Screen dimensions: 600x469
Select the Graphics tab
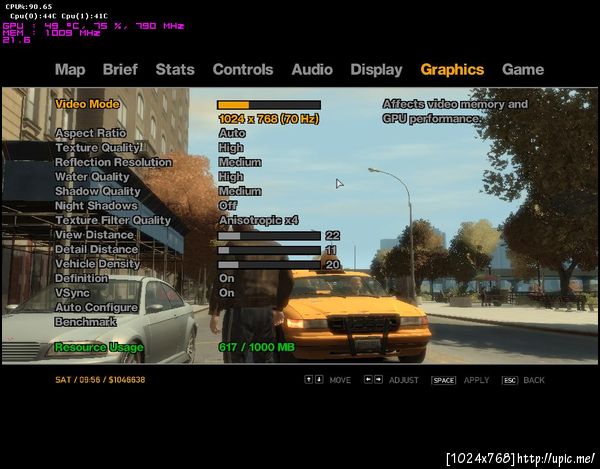(452, 70)
